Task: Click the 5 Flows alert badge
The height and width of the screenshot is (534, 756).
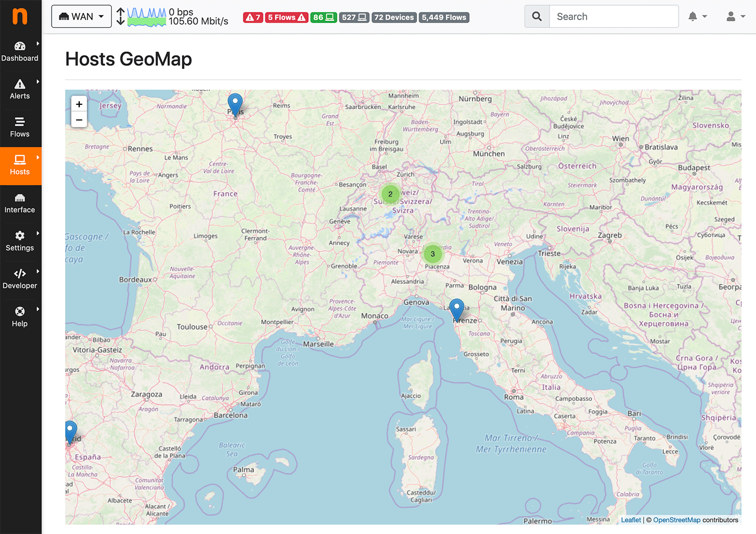Action: click(x=286, y=18)
